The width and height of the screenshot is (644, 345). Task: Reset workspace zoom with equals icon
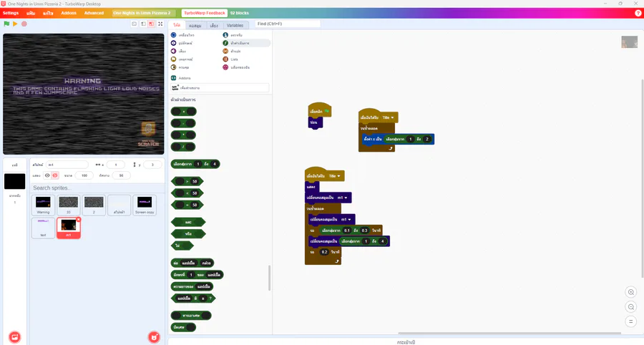pos(631,321)
